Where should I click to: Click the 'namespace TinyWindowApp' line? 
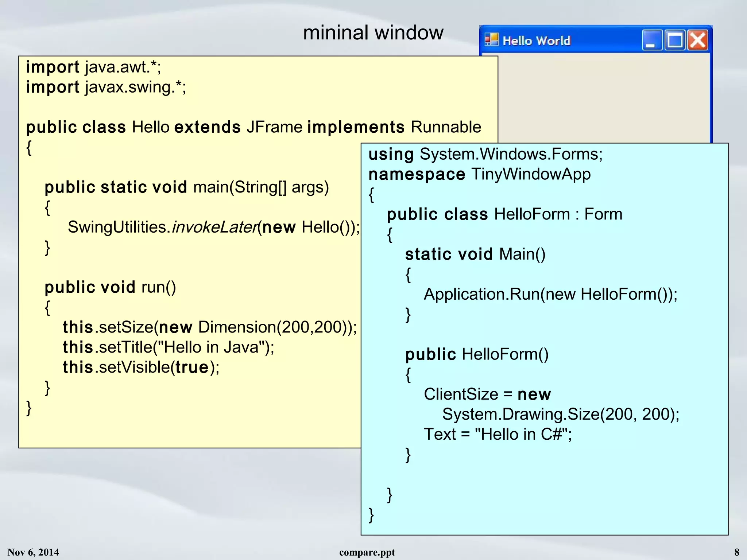point(479,174)
